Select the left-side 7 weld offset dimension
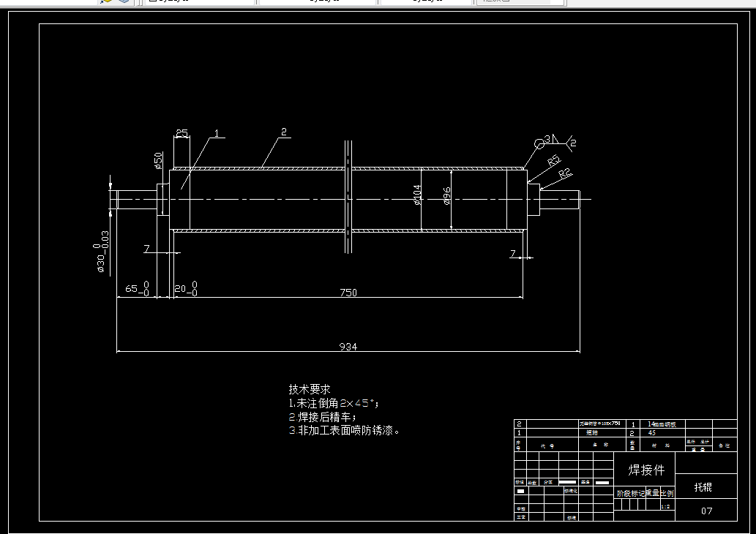 click(146, 249)
